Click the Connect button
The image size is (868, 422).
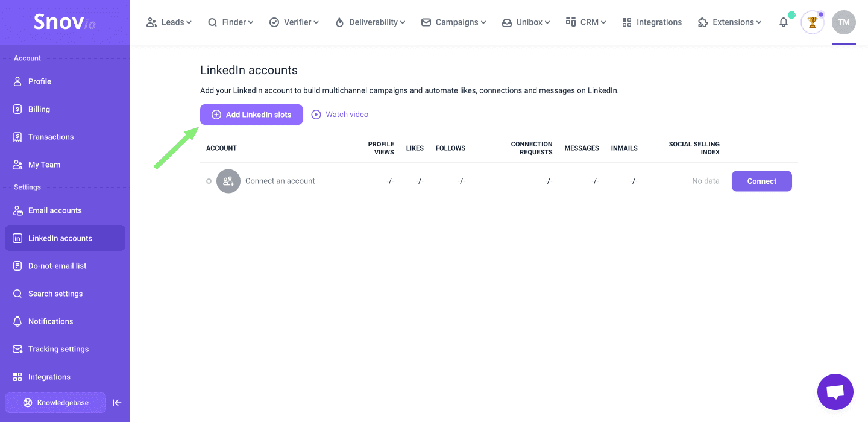pyautogui.click(x=761, y=181)
